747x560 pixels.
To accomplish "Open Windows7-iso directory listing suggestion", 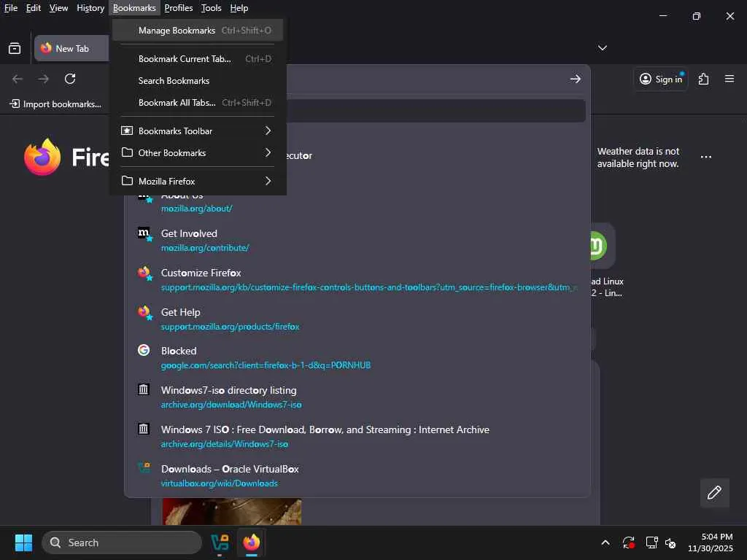I will click(x=357, y=397).
